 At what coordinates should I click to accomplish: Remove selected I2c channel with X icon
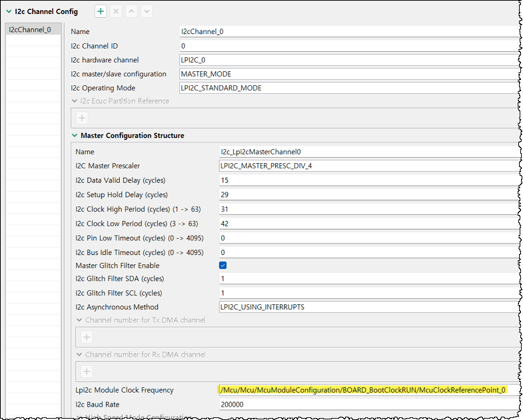point(116,11)
